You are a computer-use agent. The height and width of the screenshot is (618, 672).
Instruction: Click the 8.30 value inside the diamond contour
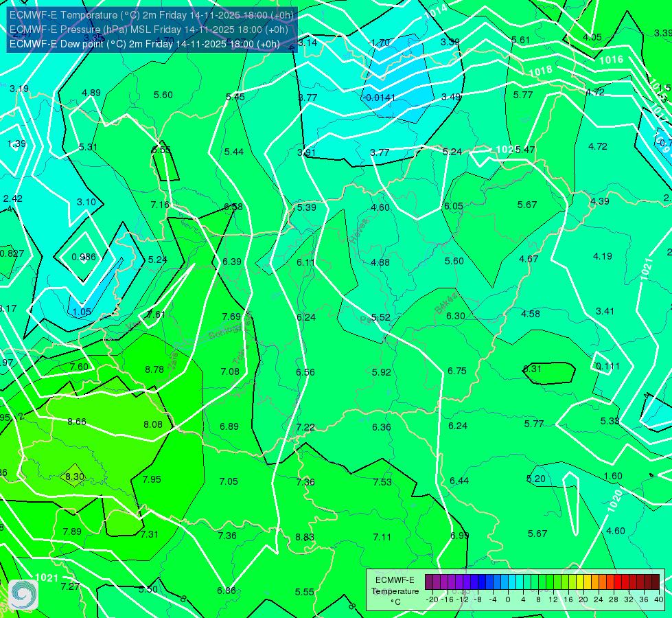[75, 477]
